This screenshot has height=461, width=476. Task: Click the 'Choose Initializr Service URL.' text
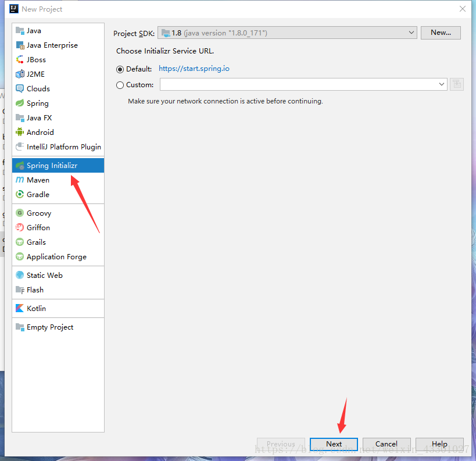click(165, 51)
